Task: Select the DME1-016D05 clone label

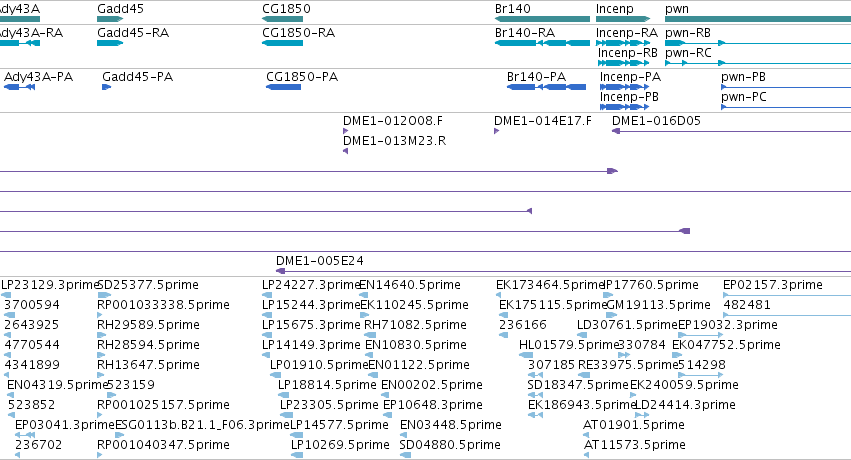Action: click(x=656, y=120)
